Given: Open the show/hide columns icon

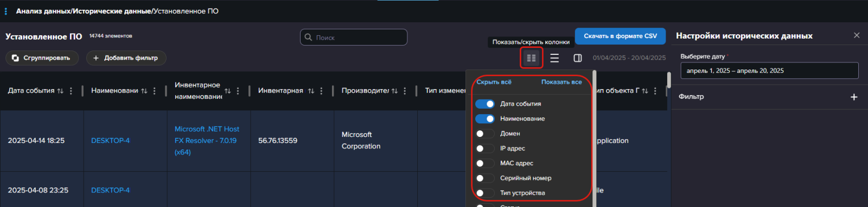Looking at the screenshot, I should [531, 58].
